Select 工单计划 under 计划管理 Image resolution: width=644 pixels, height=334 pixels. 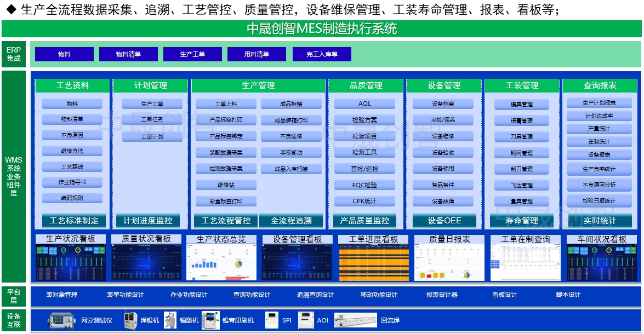(x=152, y=136)
